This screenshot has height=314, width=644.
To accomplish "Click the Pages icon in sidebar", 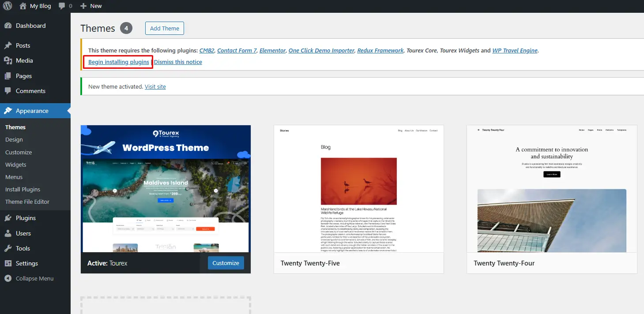I will point(8,76).
